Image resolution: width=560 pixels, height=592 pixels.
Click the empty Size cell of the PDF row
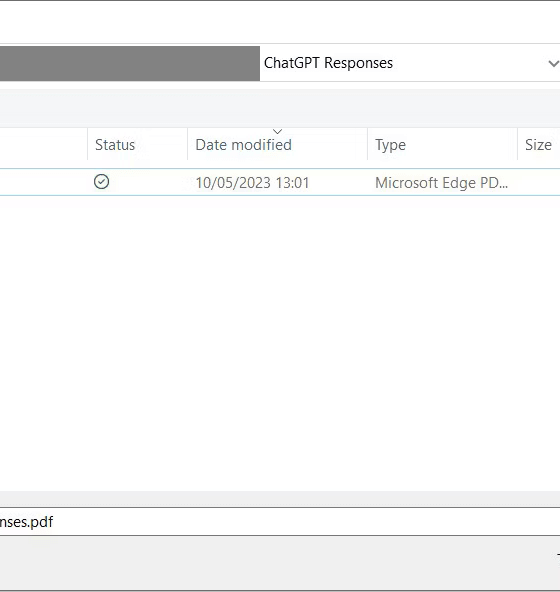pos(539,182)
